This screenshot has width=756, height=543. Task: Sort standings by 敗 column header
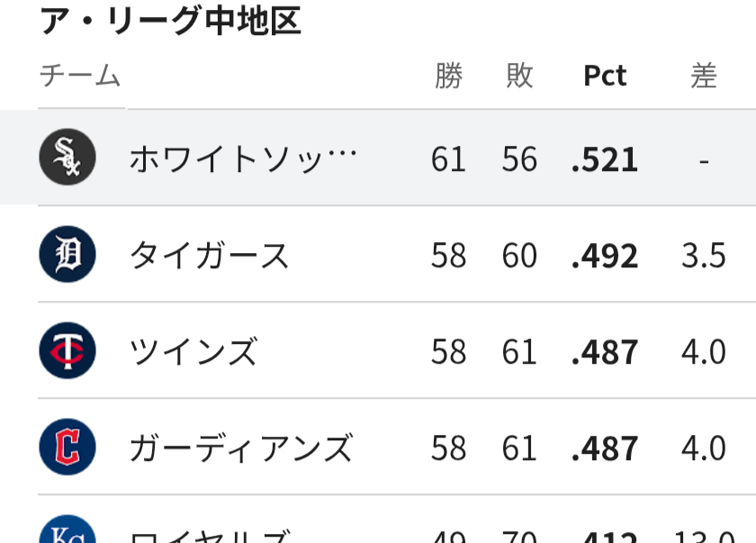click(x=520, y=76)
